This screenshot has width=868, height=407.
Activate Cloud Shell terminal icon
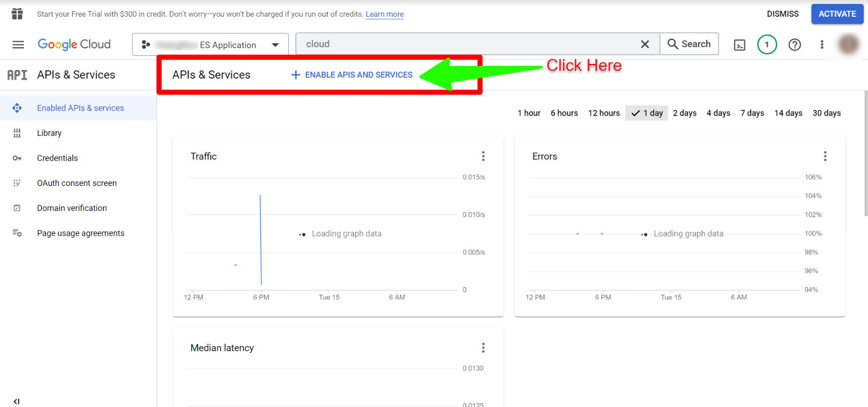click(740, 45)
